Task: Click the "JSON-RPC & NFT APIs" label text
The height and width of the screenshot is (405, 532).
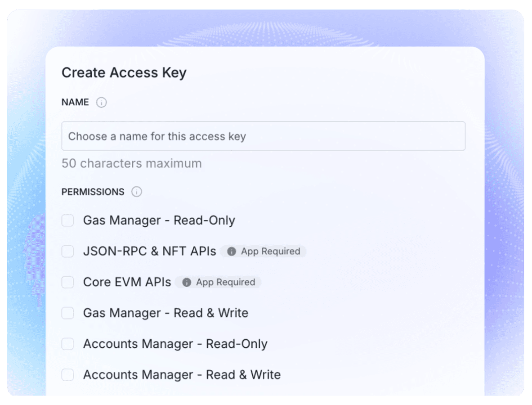Action: (x=149, y=251)
